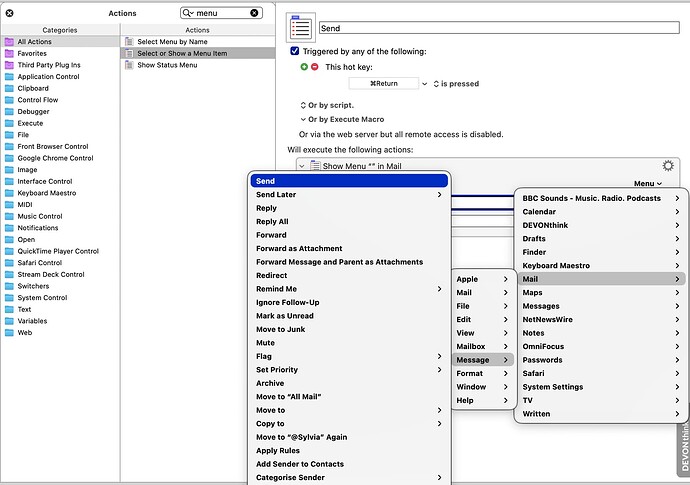This screenshot has width=690, height=485.
Task: Click the red remove trigger button
Action: pyautogui.click(x=315, y=67)
